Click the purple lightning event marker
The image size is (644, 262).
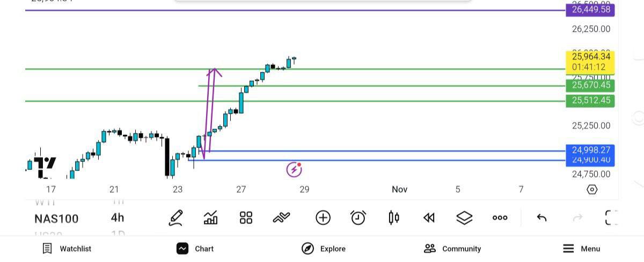click(294, 170)
